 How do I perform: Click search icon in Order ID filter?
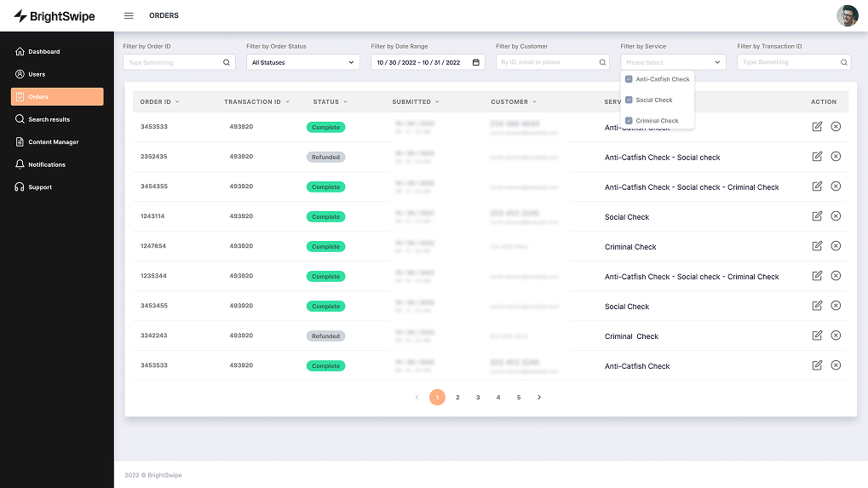(227, 62)
